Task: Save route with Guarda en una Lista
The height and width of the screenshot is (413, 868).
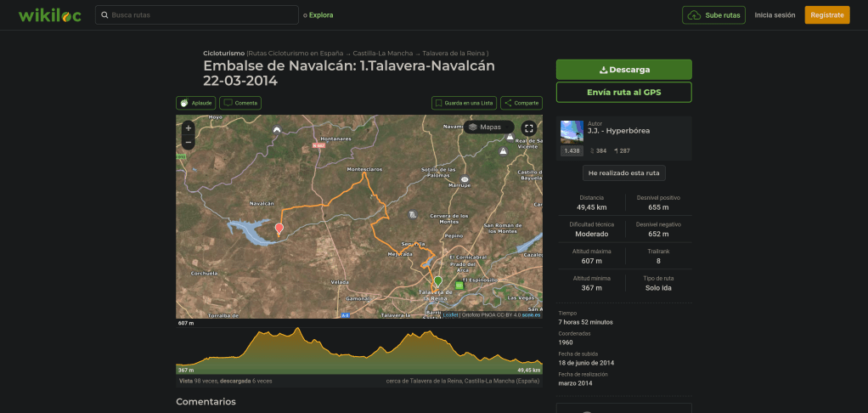Action: pyautogui.click(x=464, y=103)
